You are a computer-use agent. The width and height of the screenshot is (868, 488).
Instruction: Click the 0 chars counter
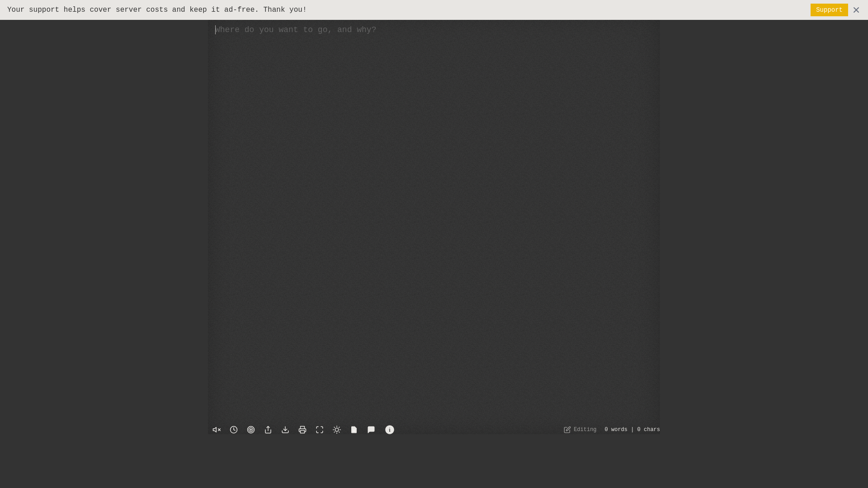point(648,430)
